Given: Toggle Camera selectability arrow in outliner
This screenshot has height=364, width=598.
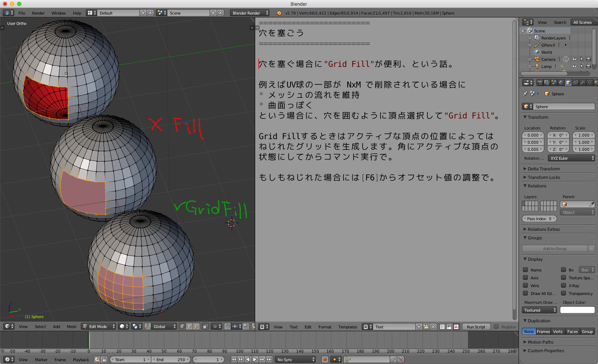Looking at the screenshot, I should click(x=582, y=59).
